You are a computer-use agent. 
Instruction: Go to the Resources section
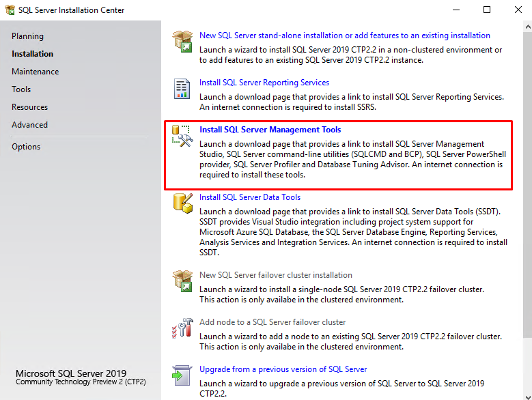tap(29, 106)
